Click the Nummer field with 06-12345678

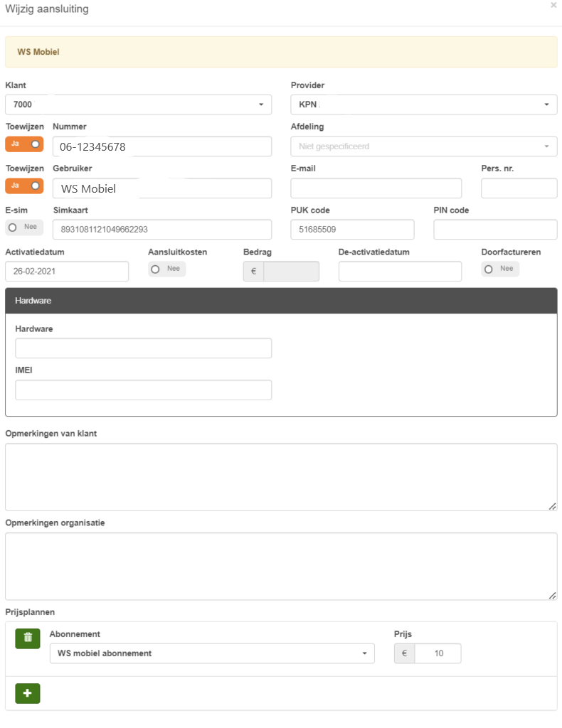point(162,146)
